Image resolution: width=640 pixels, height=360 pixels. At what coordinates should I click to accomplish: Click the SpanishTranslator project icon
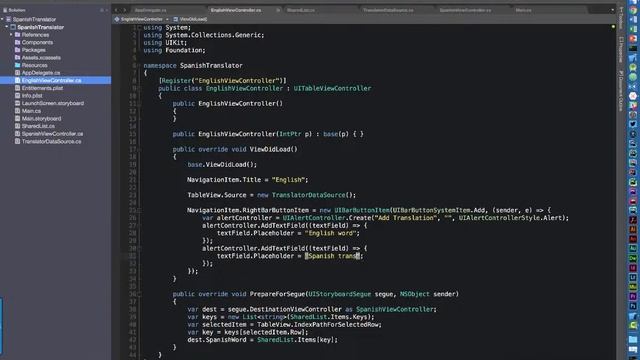coord(13,27)
